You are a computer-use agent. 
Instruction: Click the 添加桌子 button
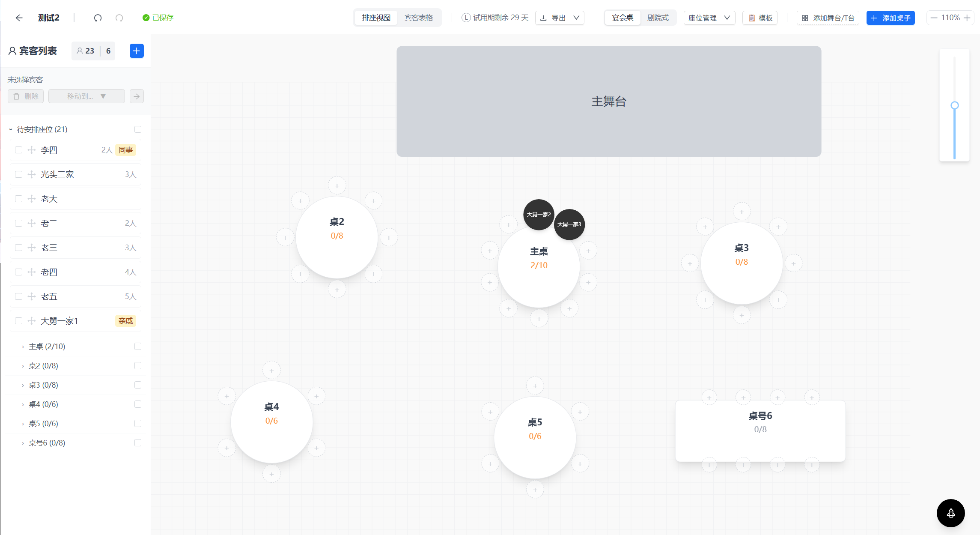891,18
